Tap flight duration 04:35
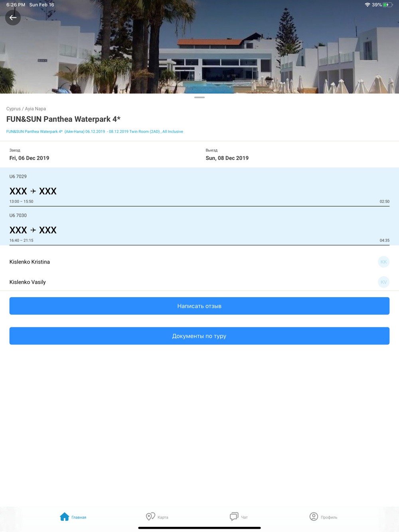The width and height of the screenshot is (399, 532). point(384,240)
